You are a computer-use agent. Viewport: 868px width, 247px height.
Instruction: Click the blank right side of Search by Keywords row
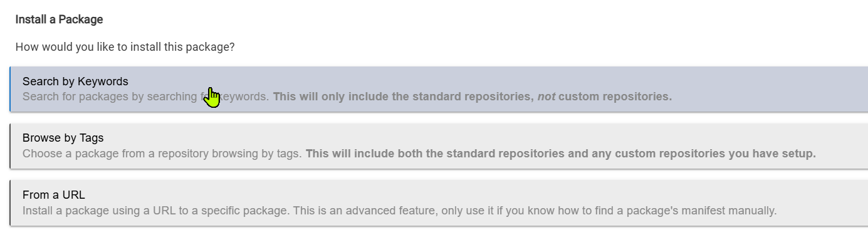click(771, 89)
